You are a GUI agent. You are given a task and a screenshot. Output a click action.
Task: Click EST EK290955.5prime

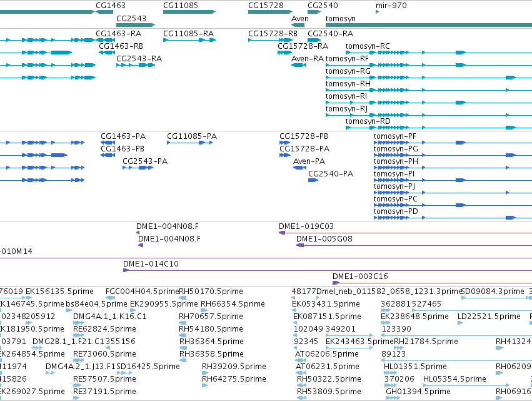[164, 305]
